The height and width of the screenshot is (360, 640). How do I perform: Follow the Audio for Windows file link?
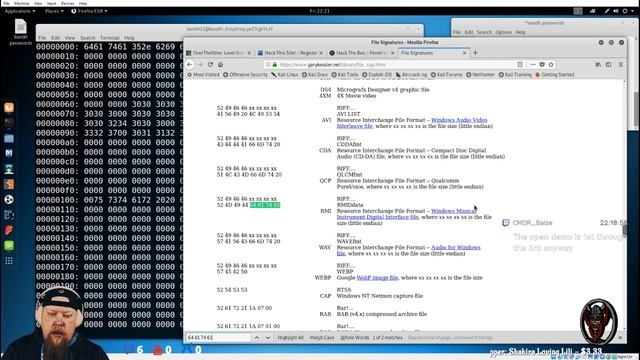click(456, 247)
